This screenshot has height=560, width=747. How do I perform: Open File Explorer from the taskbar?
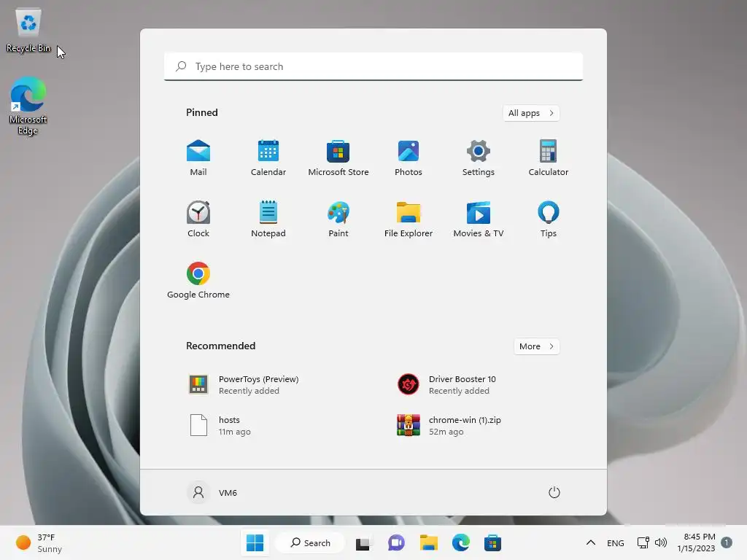(428, 542)
